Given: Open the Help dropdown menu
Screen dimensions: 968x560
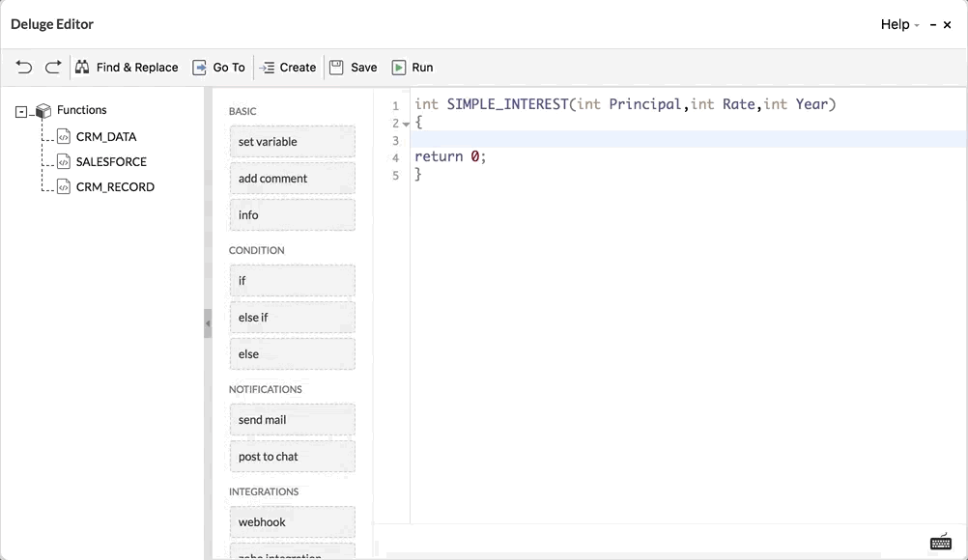Looking at the screenshot, I should 899,24.
